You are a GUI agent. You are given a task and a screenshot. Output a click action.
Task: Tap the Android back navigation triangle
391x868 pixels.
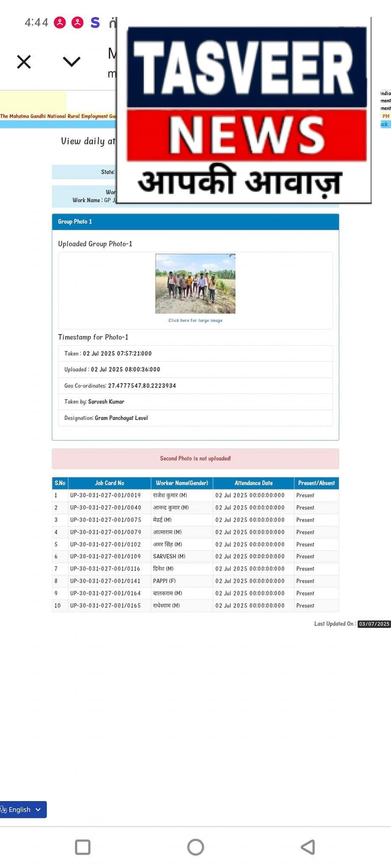coord(308,847)
